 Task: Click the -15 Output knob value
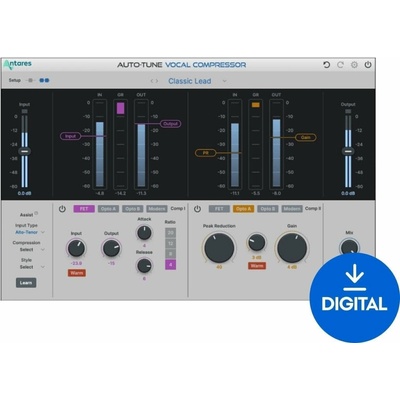click(x=111, y=263)
